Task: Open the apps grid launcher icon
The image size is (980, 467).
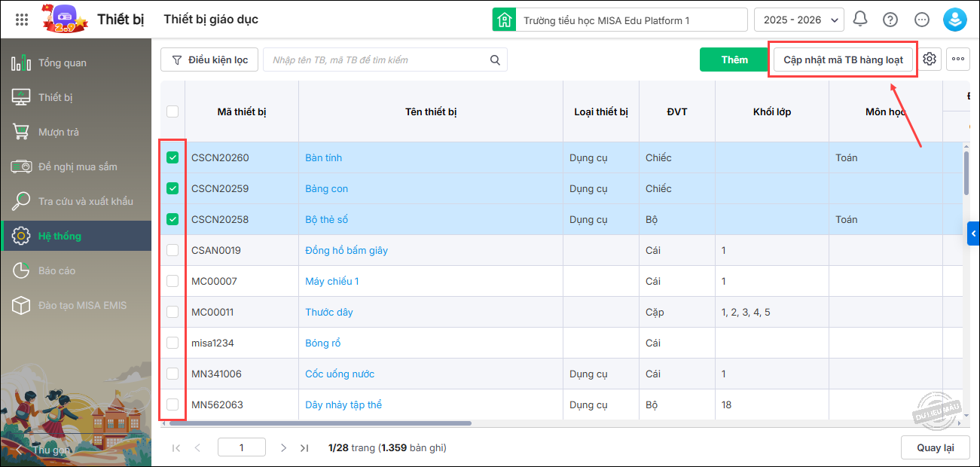Action: (x=22, y=20)
